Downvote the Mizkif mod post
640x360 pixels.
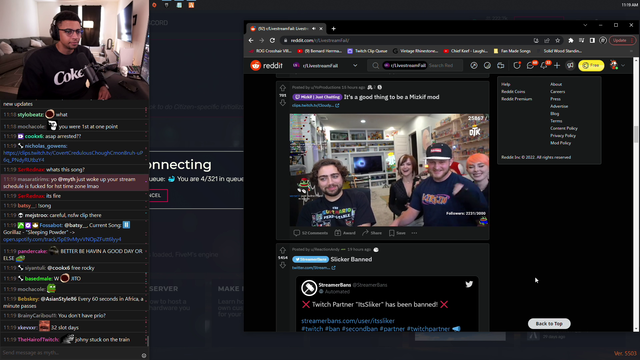283,103
